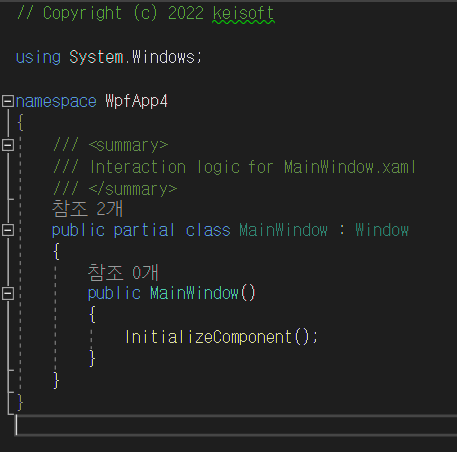Click 'public' before the constructor name
457x452 pixels.
click(114, 294)
